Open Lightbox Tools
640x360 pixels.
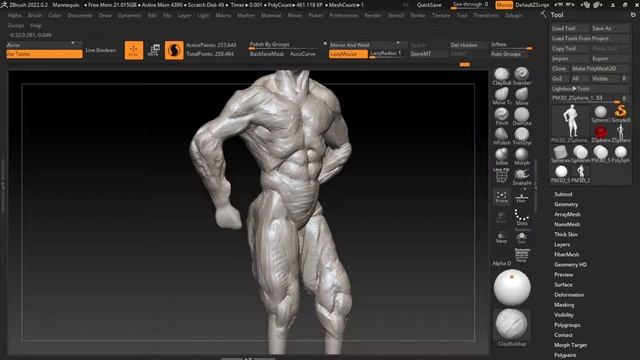click(590, 89)
